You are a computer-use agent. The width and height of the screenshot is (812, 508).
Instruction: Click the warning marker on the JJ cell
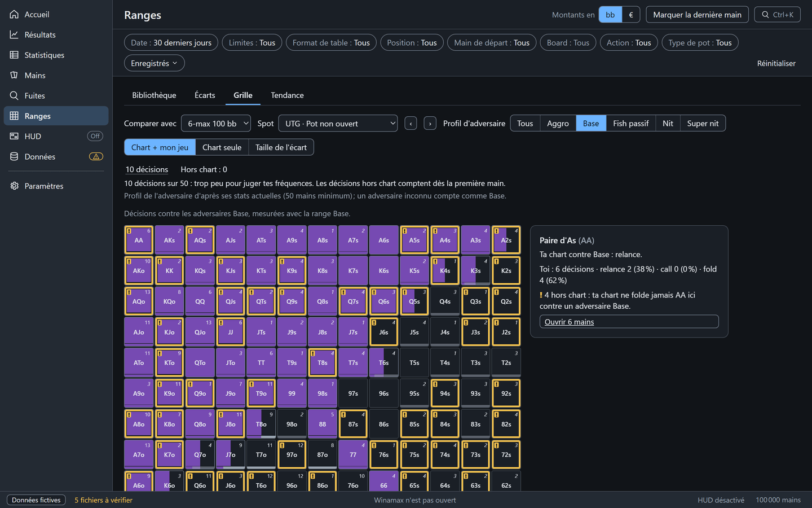[221, 323]
